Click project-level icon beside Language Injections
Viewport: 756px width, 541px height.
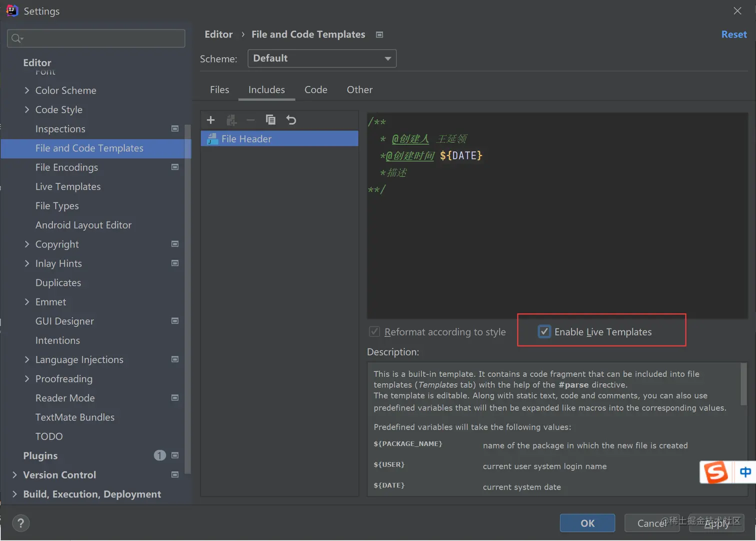click(175, 359)
